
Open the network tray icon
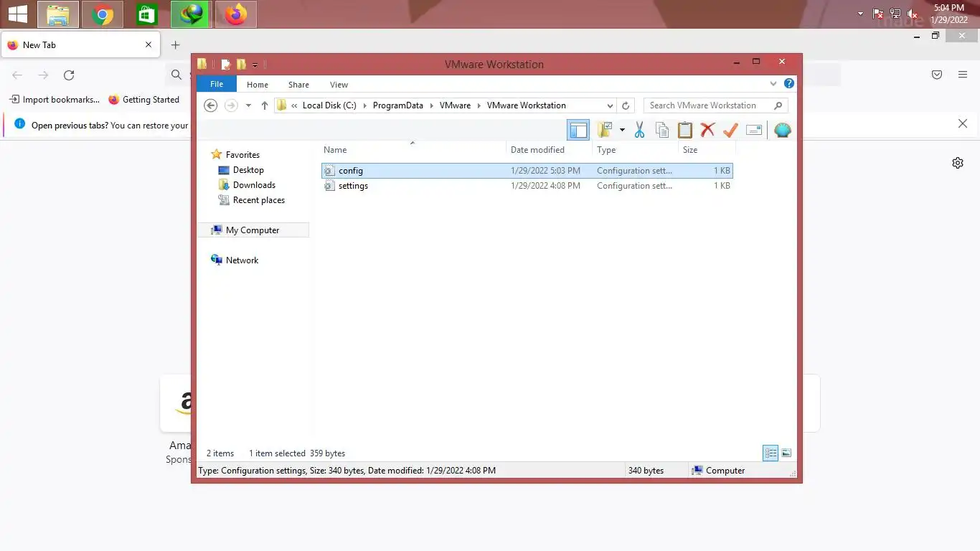(x=895, y=14)
